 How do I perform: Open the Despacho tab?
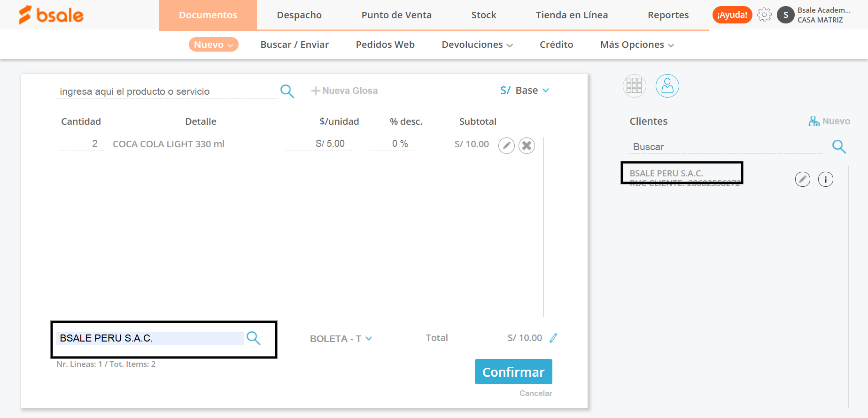pyautogui.click(x=299, y=15)
